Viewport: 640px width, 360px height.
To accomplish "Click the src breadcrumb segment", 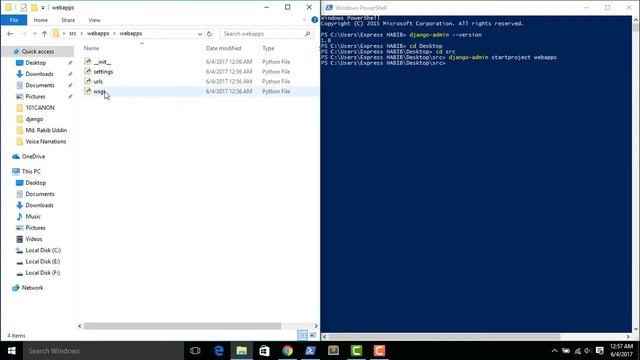I will [73, 33].
